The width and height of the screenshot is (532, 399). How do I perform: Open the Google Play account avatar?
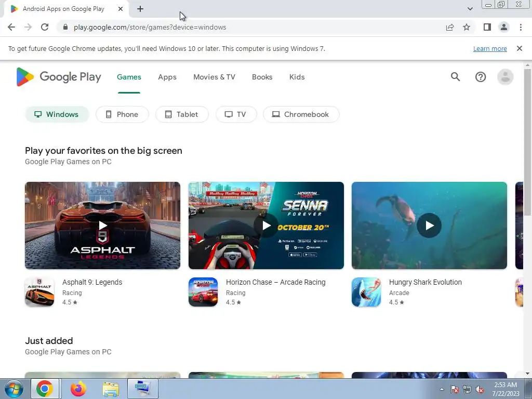[505, 77]
